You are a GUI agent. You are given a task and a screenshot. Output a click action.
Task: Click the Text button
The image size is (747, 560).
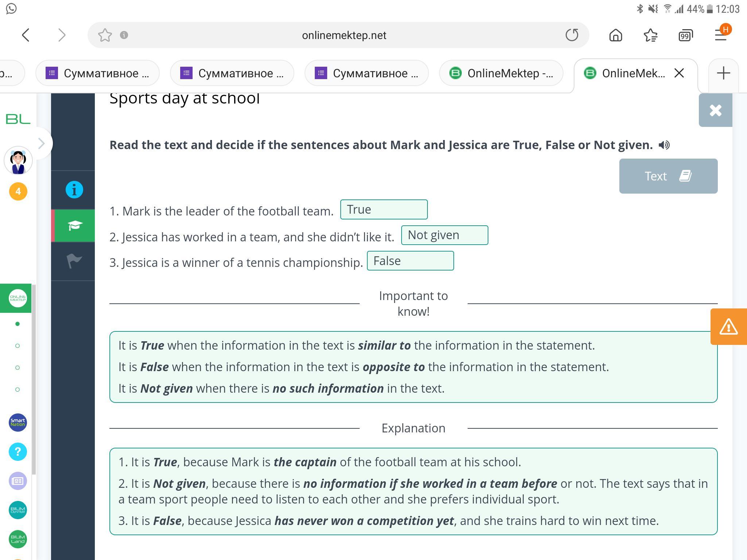(x=668, y=176)
